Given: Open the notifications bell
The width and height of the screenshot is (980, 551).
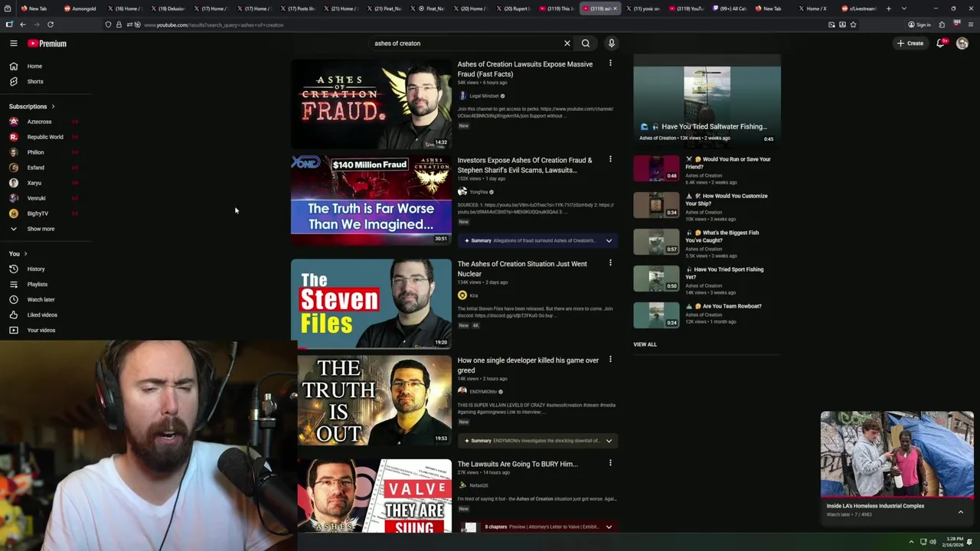Looking at the screenshot, I should pyautogui.click(x=941, y=44).
